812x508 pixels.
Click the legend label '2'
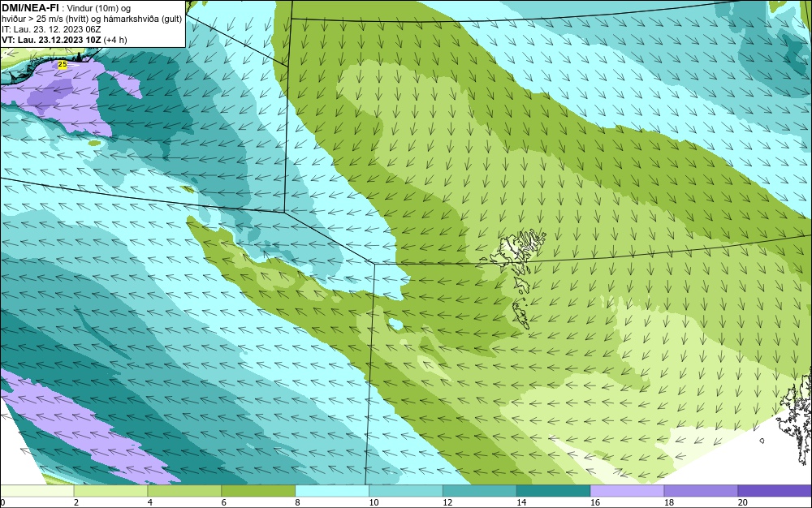tap(76, 502)
